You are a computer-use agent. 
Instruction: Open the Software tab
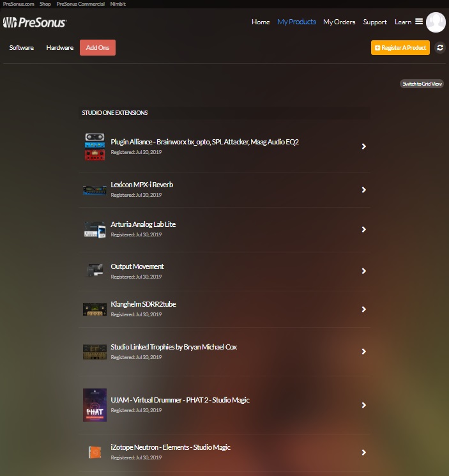pyautogui.click(x=22, y=48)
